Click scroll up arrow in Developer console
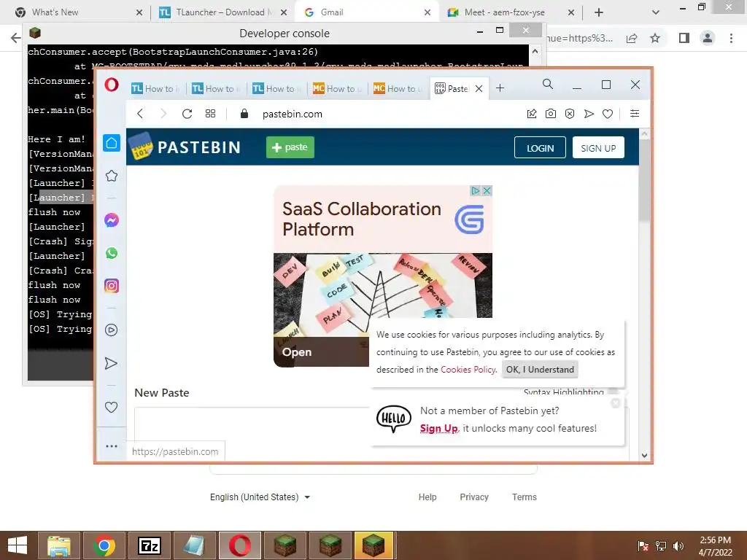 [535, 51]
